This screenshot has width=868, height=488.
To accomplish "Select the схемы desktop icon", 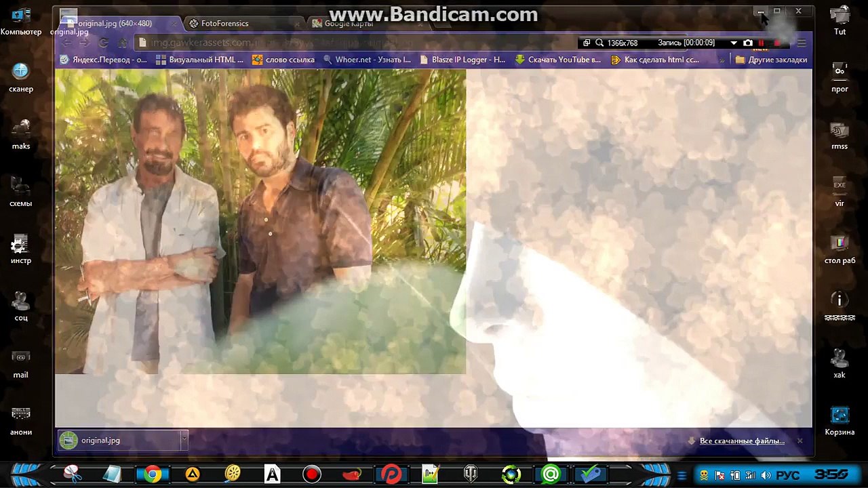I will (21, 192).
